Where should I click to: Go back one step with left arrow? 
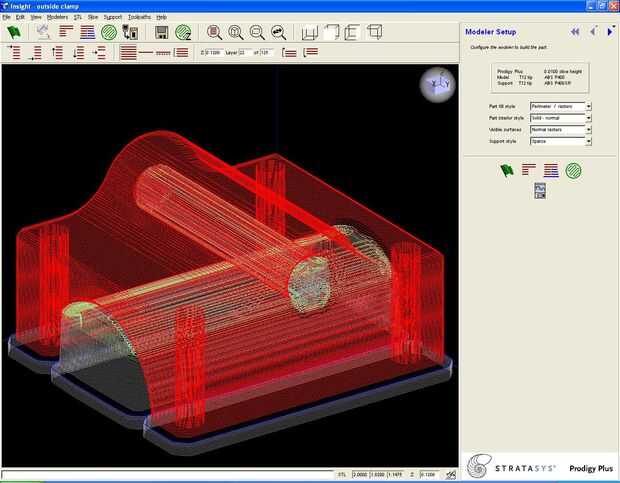pyautogui.click(x=593, y=31)
